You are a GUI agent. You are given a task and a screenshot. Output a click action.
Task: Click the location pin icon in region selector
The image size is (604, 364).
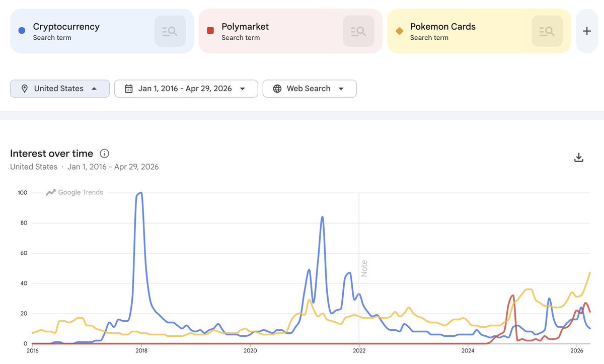tap(24, 89)
